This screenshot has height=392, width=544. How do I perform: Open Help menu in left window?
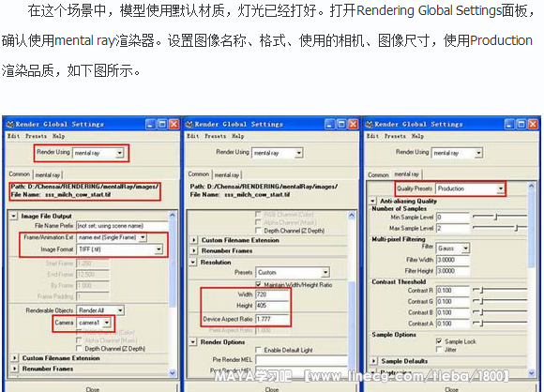[59, 136]
